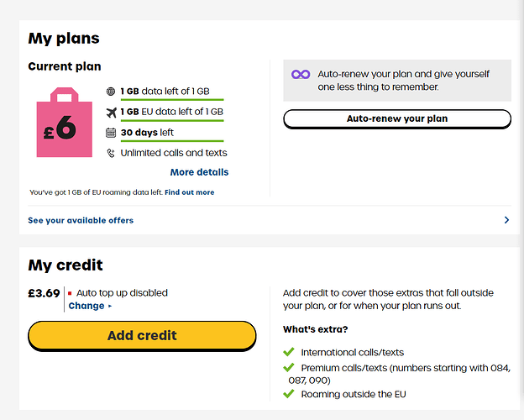Click the red Auto top up disabled indicator
The width and height of the screenshot is (524, 420).
[x=70, y=293]
